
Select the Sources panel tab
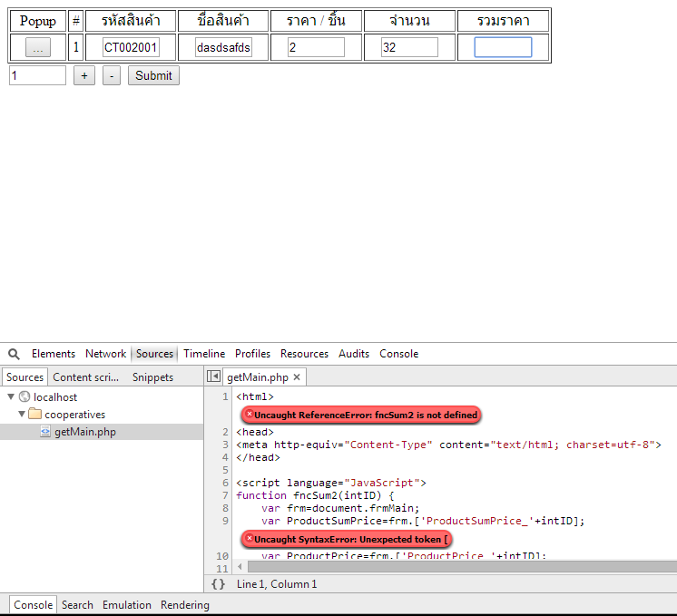(x=154, y=354)
